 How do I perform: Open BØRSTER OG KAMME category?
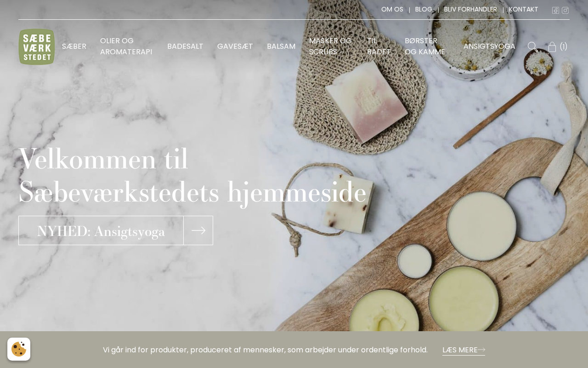pos(425,46)
